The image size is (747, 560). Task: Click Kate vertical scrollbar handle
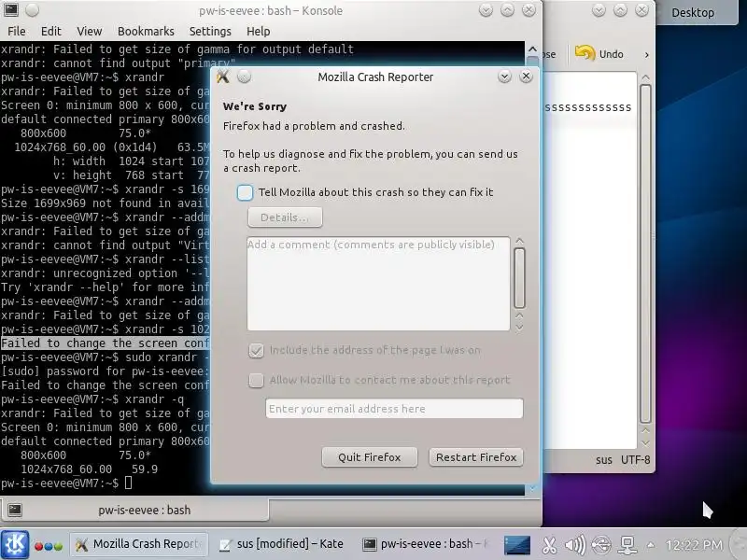(645, 254)
